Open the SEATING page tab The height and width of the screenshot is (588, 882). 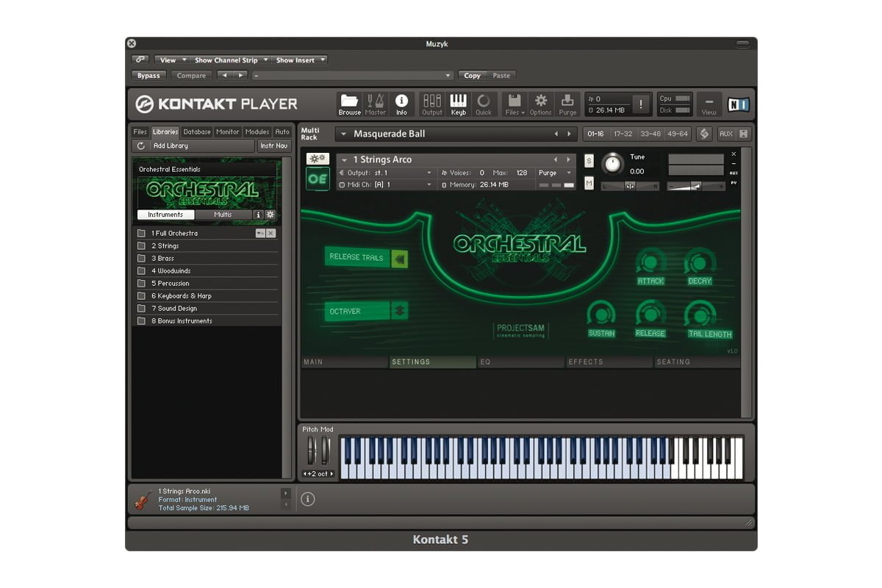tap(698, 362)
